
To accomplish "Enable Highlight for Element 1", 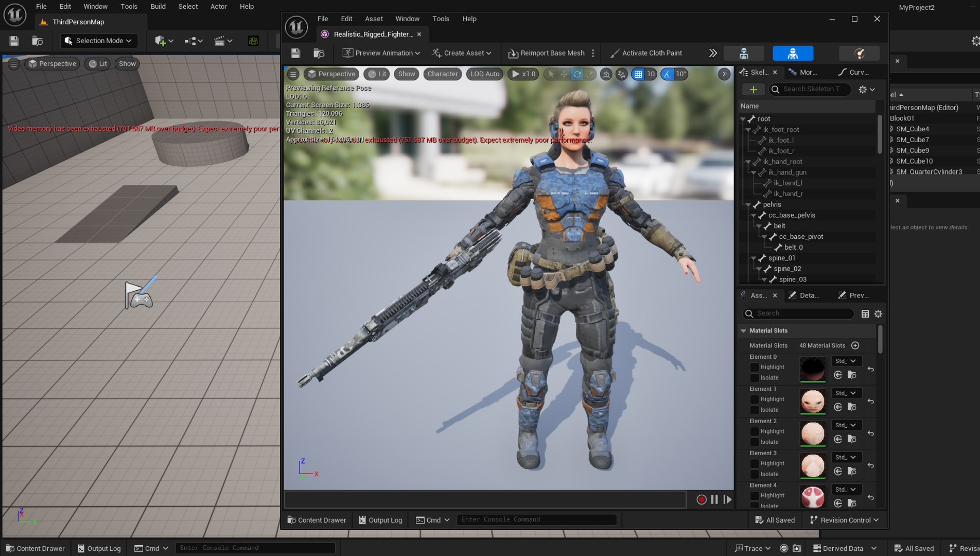I will click(x=754, y=399).
